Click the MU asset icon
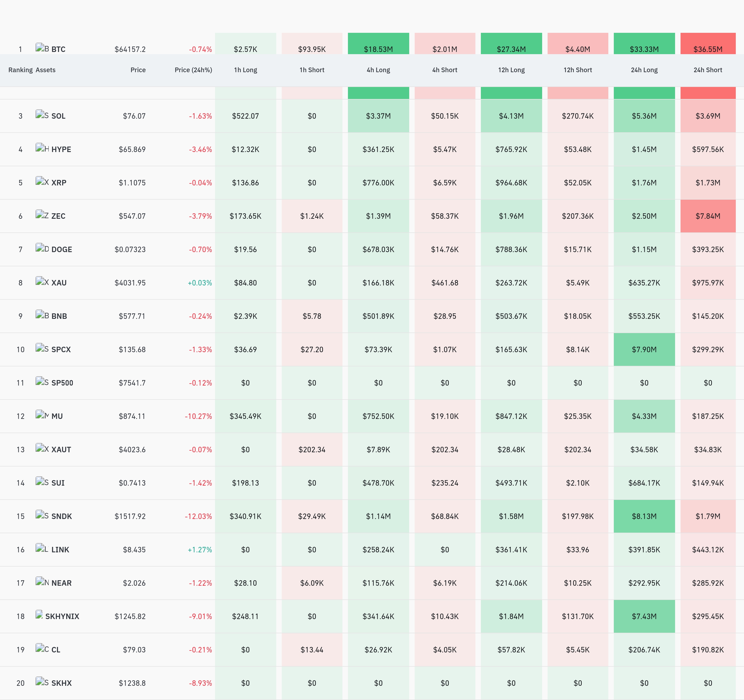 (42, 415)
